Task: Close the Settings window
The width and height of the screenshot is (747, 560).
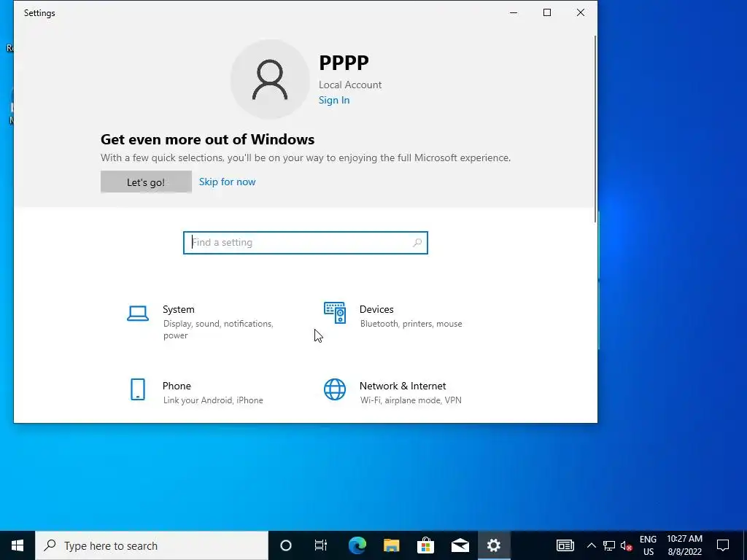Action: click(x=580, y=13)
